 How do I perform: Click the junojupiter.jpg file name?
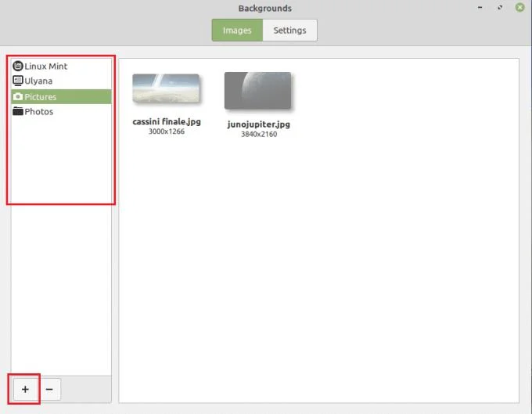pos(258,124)
